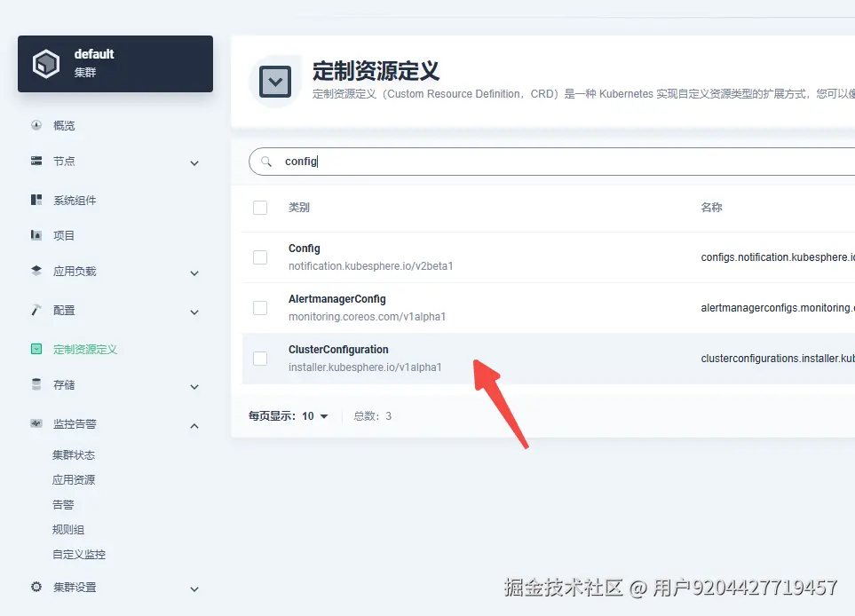Open the 自定义监控 submenu item

point(79,555)
